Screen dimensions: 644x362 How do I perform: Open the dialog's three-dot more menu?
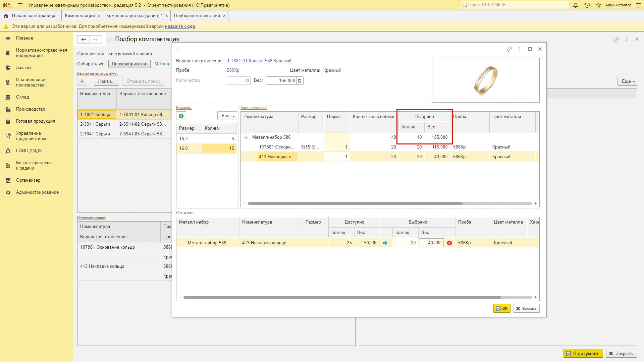[x=520, y=49]
